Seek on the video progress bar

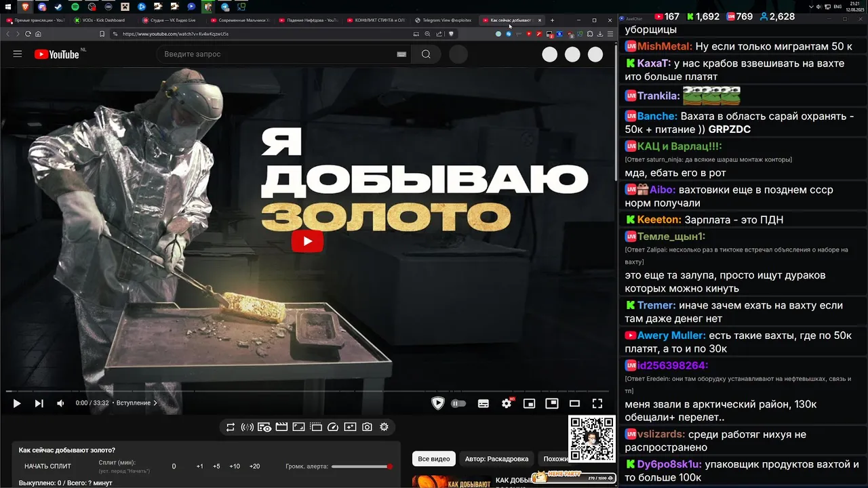click(307, 391)
